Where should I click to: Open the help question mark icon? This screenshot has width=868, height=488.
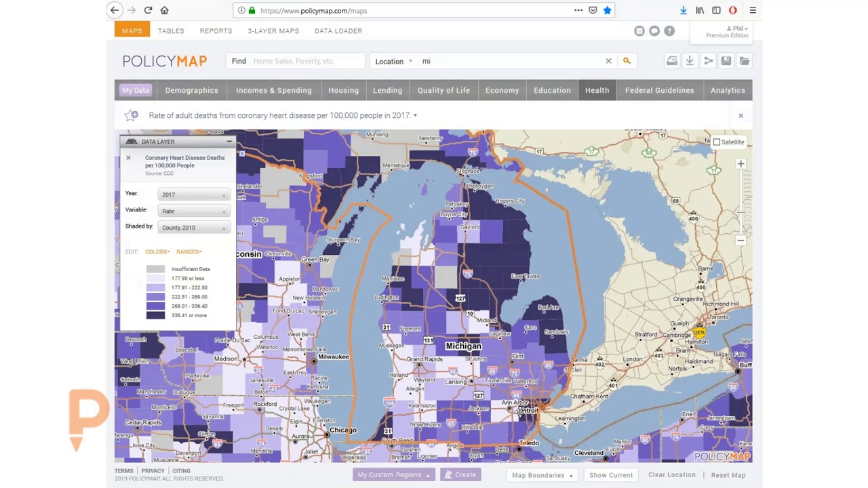[x=669, y=30]
